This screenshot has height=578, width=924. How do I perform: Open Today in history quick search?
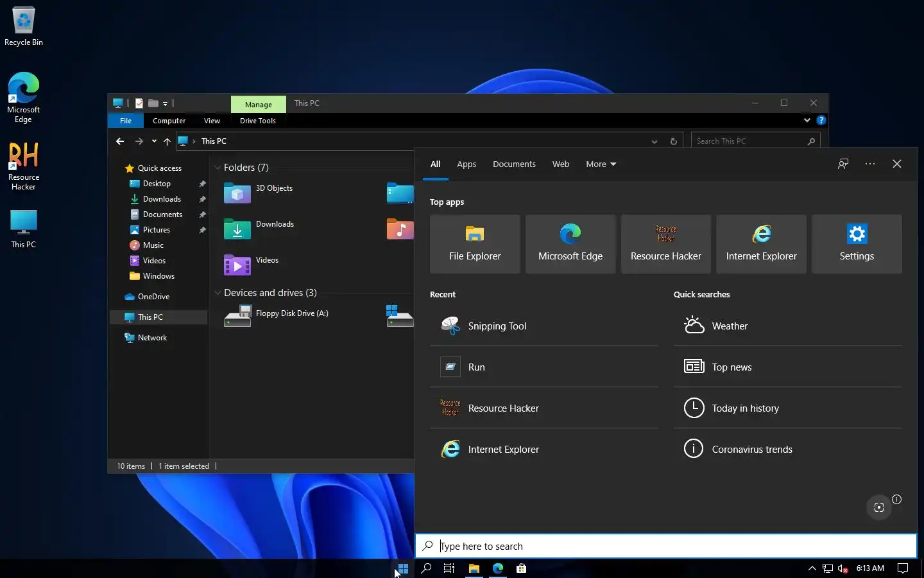(788, 408)
